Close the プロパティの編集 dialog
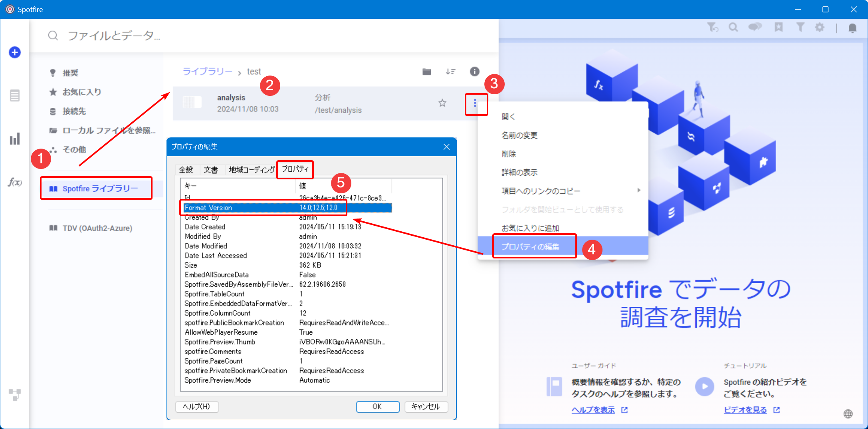This screenshot has width=868, height=429. (x=446, y=147)
